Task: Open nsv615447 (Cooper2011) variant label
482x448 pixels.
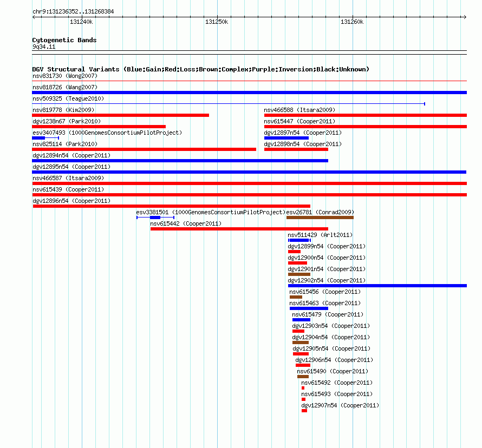Action: point(299,121)
